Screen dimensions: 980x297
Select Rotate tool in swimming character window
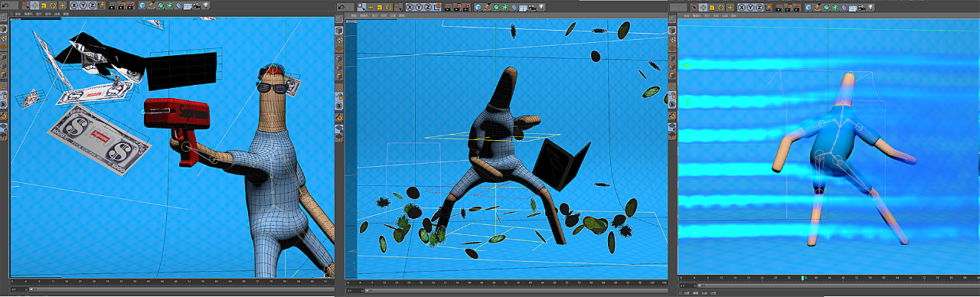point(720,8)
